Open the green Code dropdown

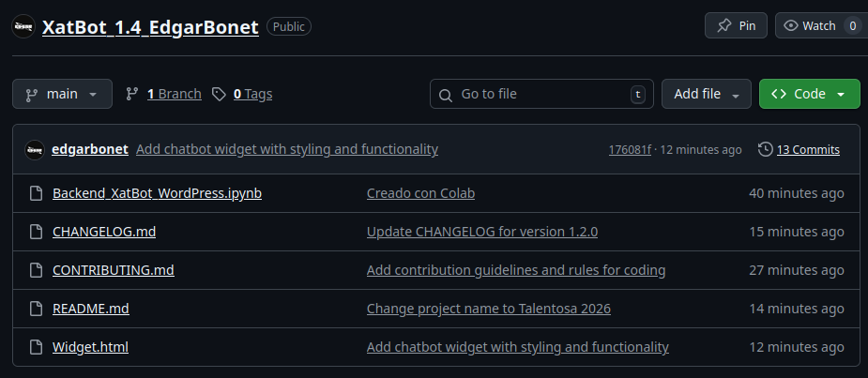click(809, 94)
